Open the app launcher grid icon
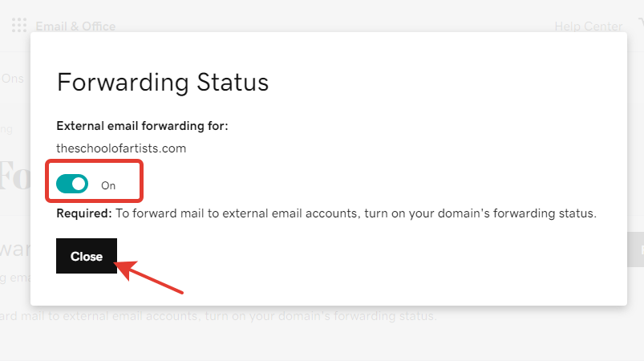644x361 pixels. click(19, 26)
